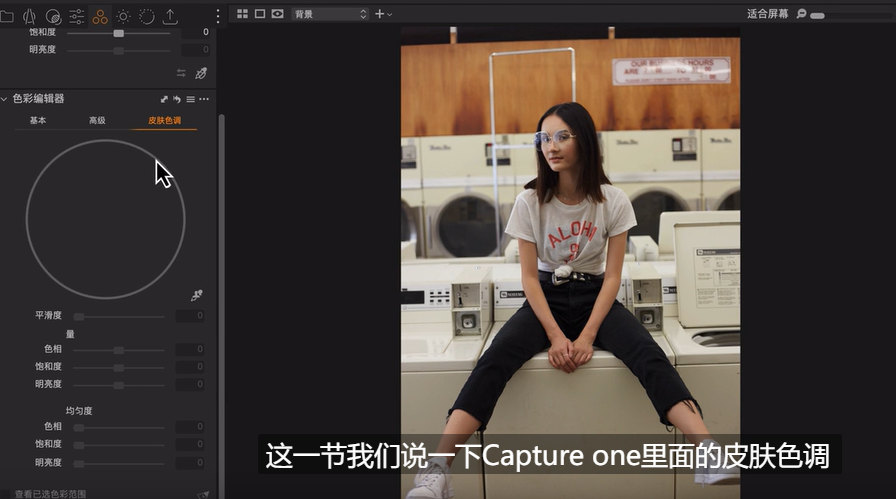896x499 pixels.
Task: Switch viewer to grid thumbnail view
Action: (242, 14)
